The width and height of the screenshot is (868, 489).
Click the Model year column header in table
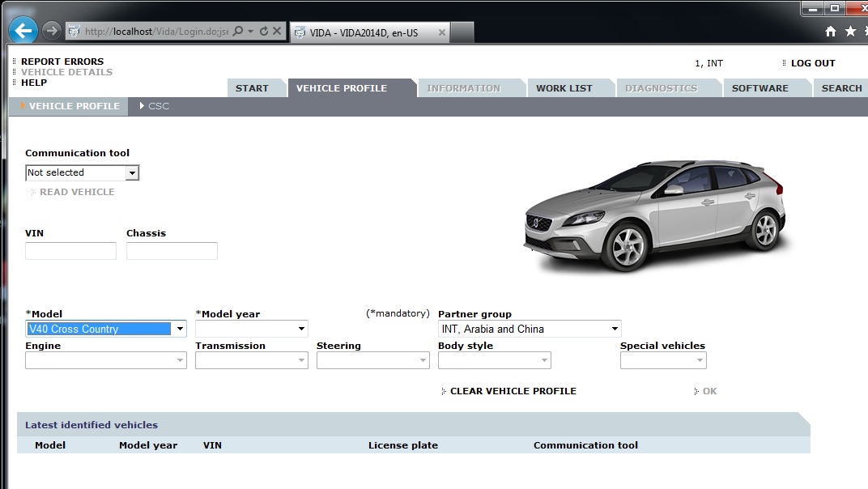tap(148, 445)
